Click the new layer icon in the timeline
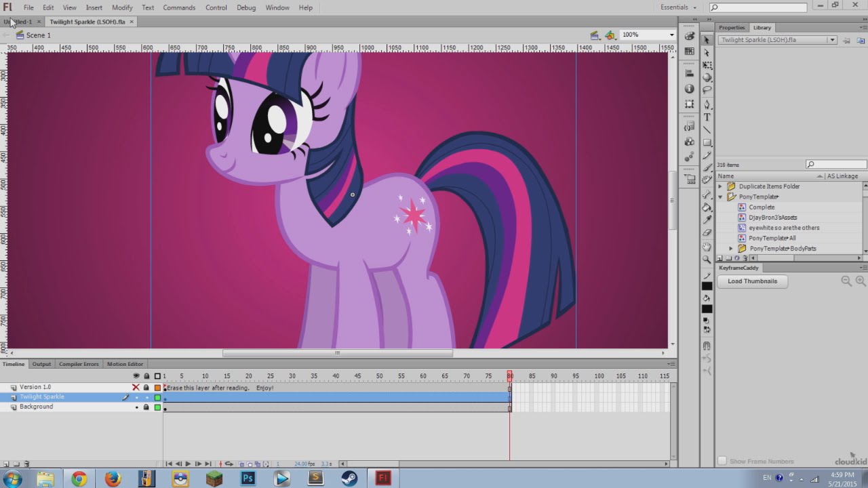The height and width of the screenshot is (488, 868). (6, 464)
